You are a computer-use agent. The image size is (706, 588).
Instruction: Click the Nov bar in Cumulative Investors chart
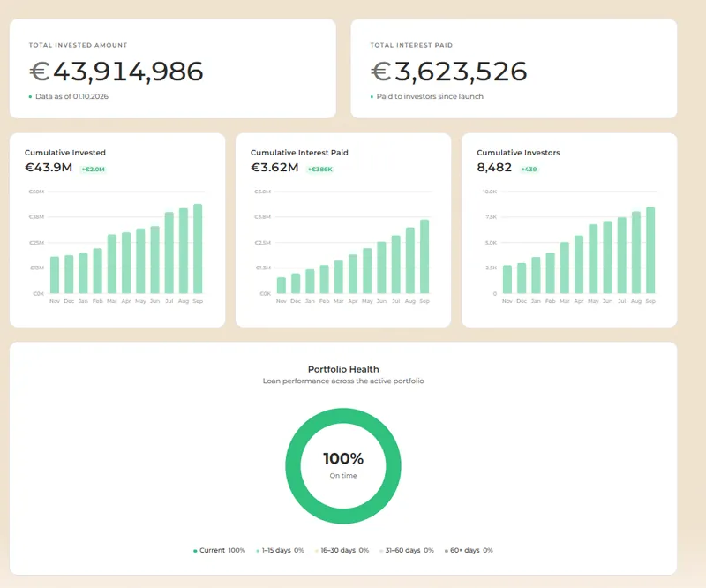click(507, 279)
